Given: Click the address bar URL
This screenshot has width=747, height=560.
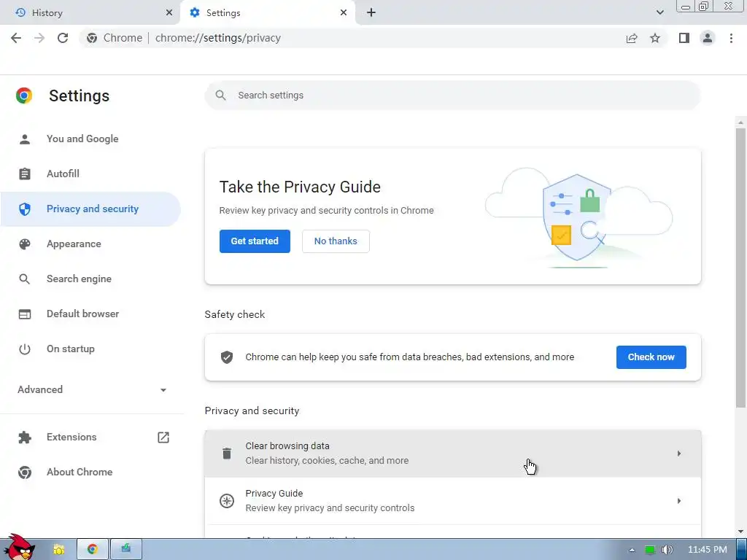Looking at the screenshot, I should click(x=217, y=38).
